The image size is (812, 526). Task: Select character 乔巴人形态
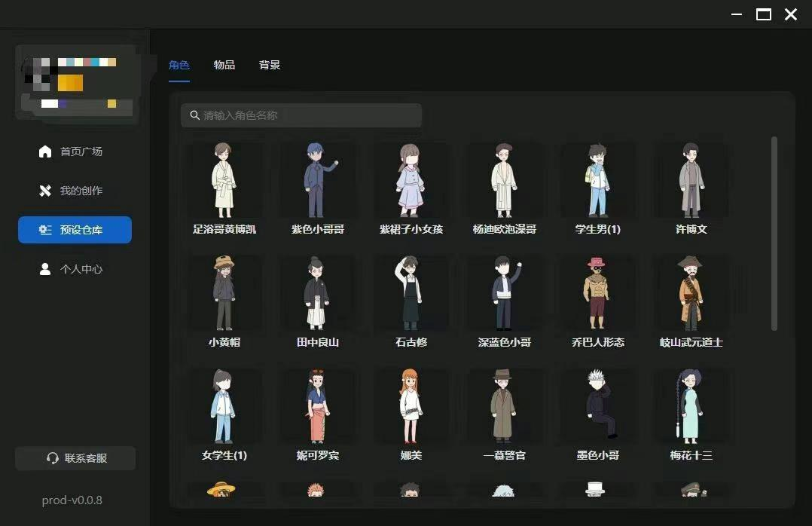[x=597, y=301]
